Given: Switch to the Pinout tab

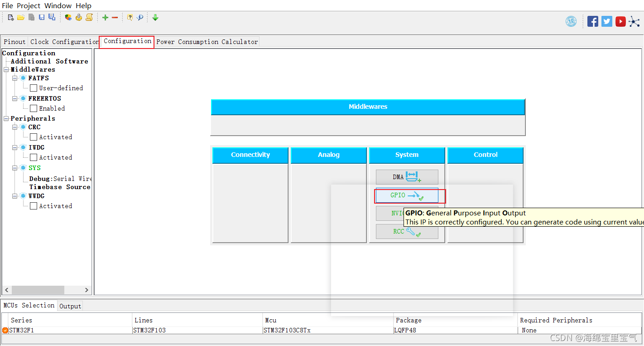Looking at the screenshot, I should 14,42.
